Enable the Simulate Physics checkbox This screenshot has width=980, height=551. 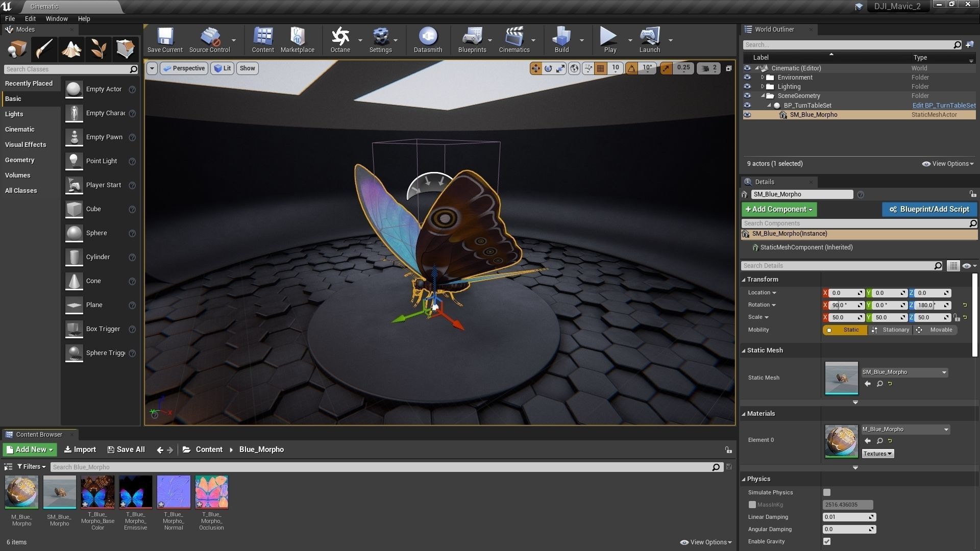[x=827, y=492]
